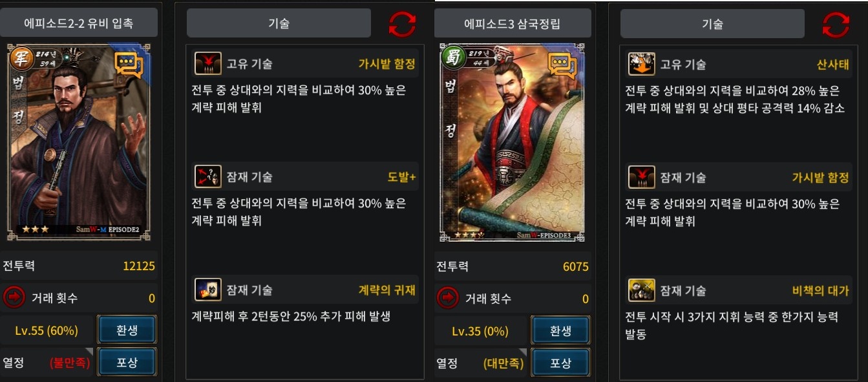Click red arrow icon next to right 거래 횟수
This screenshot has width=868, height=382.
447,298
